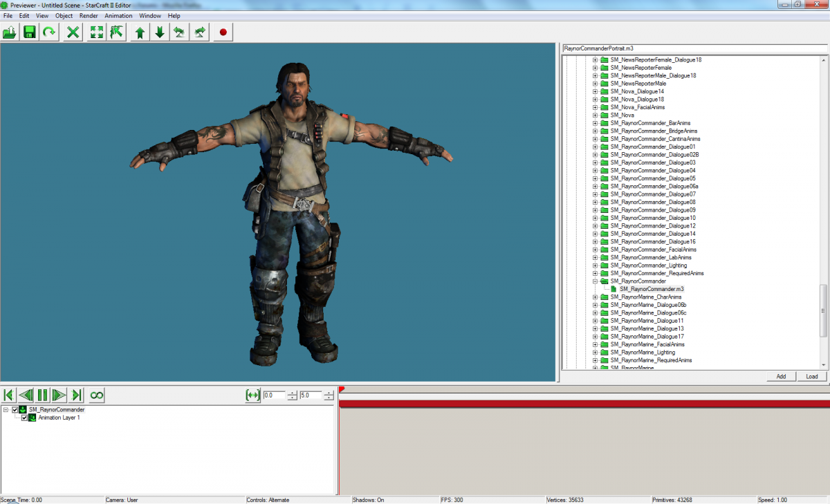Screen dimensions: 830x504
Task: Click the spinner arrows beside the 5.0 field
Action: (328, 395)
